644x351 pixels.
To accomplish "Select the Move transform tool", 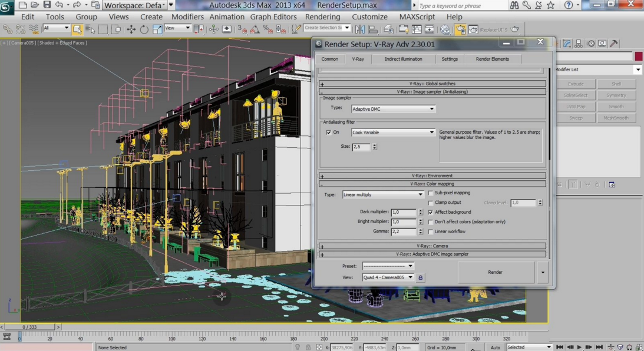I will (131, 29).
